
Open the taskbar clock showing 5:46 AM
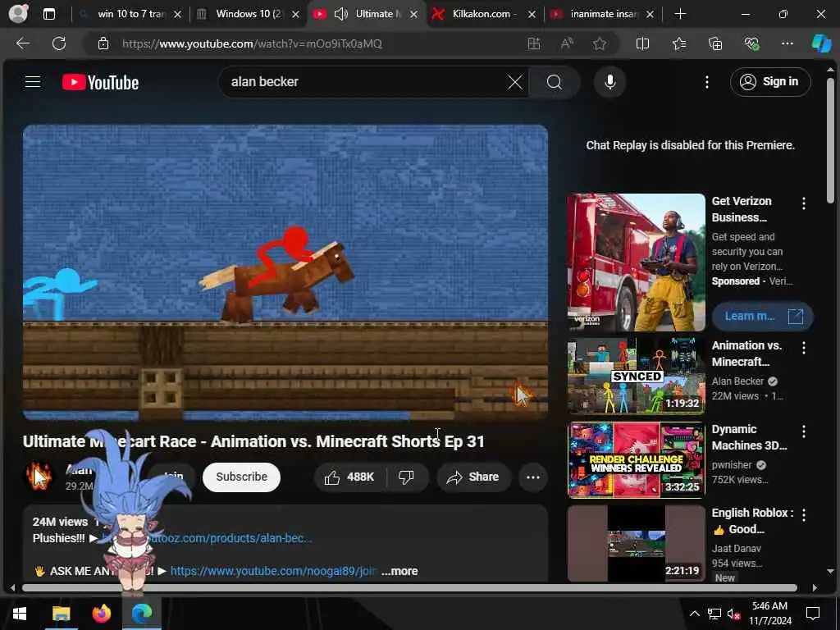(x=769, y=614)
